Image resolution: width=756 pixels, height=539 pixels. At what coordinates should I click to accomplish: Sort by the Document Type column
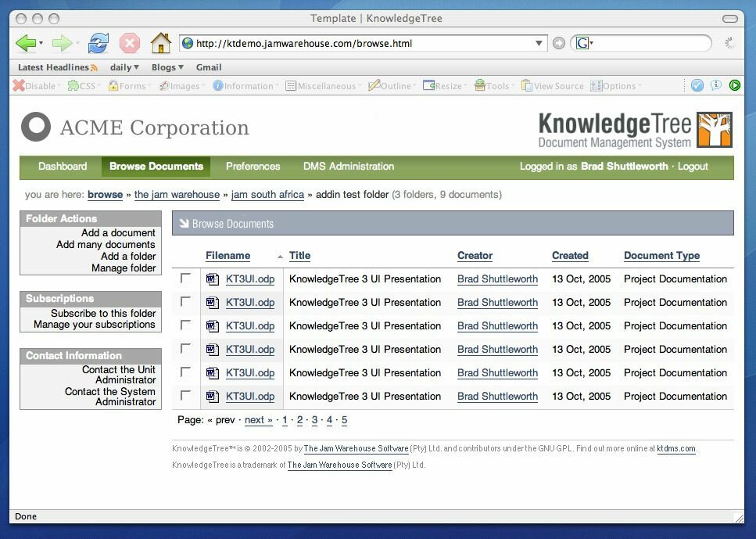tap(661, 256)
